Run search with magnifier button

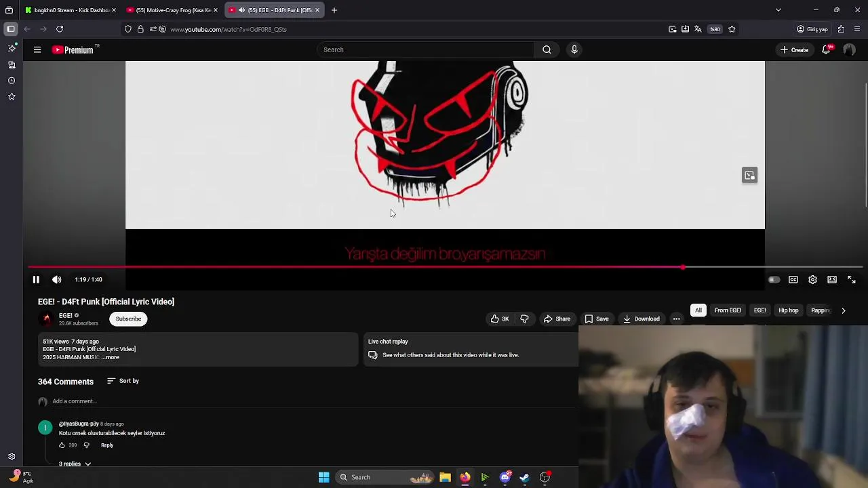click(x=547, y=49)
